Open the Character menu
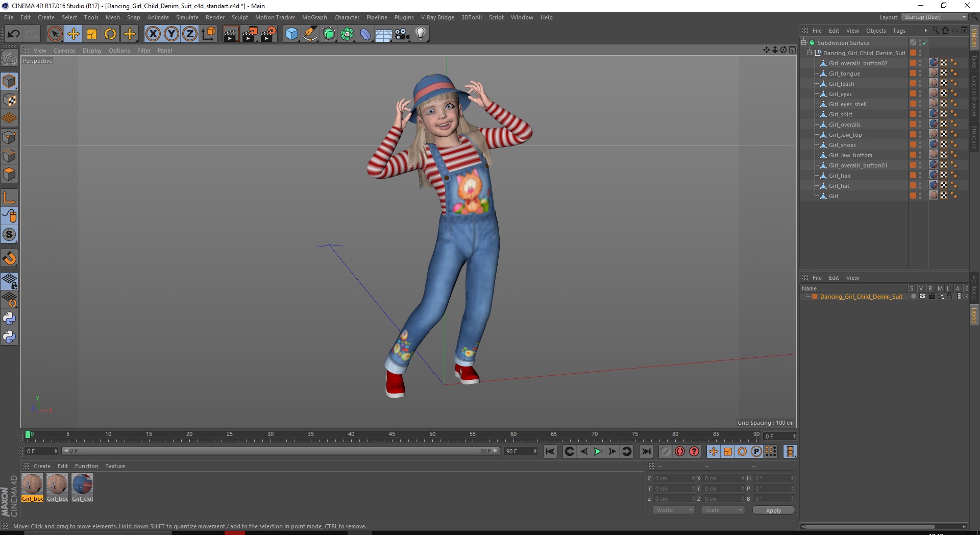 coord(347,17)
